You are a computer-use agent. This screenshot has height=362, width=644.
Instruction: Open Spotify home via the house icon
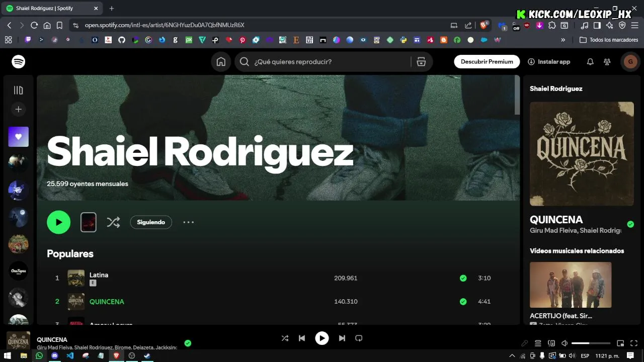point(221,62)
